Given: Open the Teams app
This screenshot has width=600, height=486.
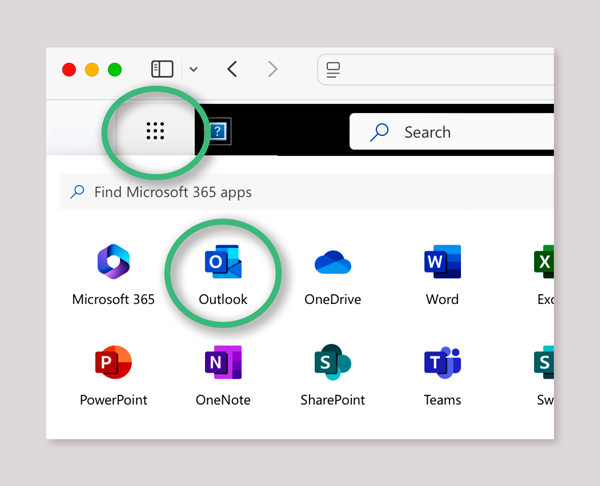Looking at the screenshot, I should pyautogui.click(x=442, y=376).
